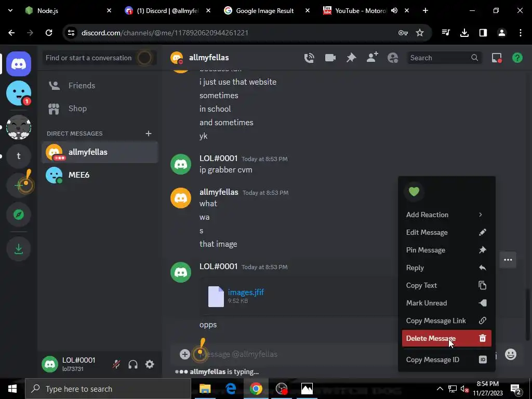Click Delete Message in context menu
The height and width of the screenshot is (399, 532).
[446, 338]
